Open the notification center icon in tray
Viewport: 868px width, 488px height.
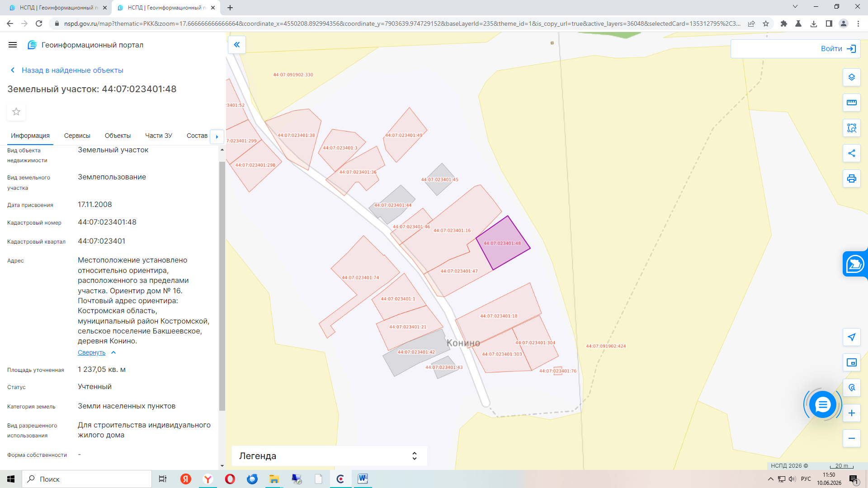[854, 479]
